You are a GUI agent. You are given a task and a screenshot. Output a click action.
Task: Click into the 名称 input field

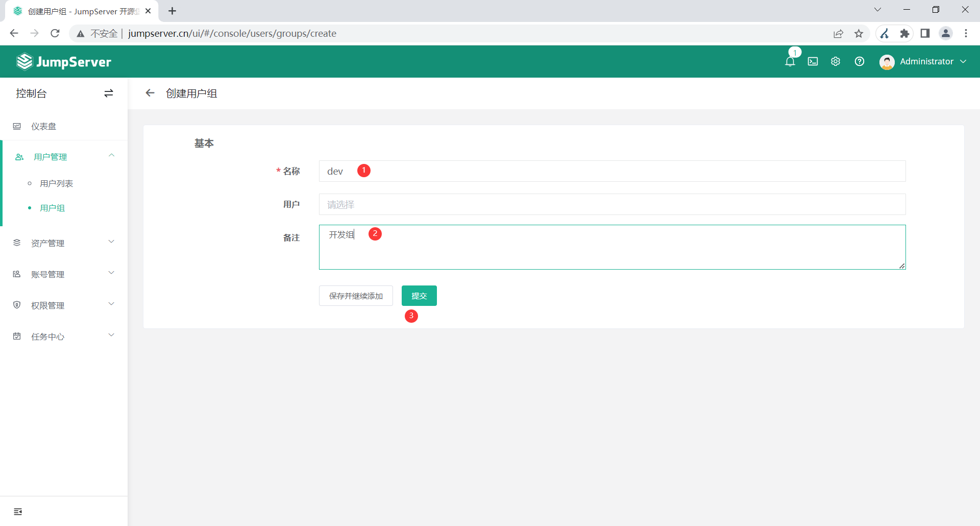612,171
